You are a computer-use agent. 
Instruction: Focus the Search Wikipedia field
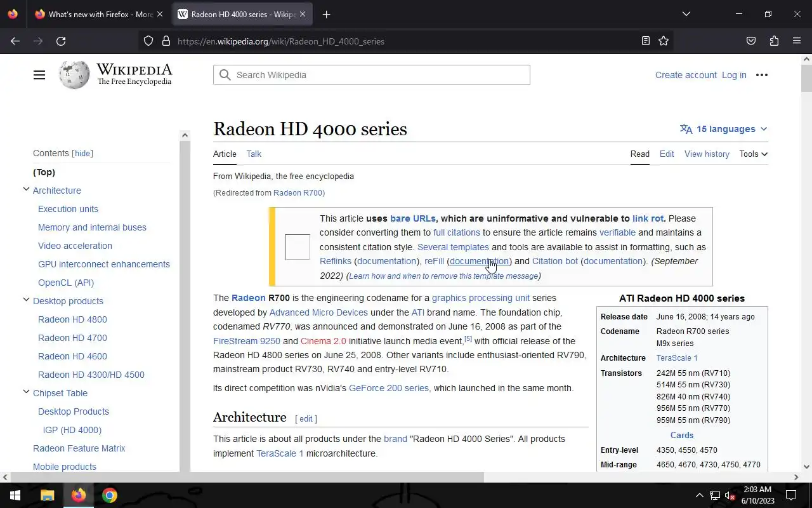(x=372, y=75)
